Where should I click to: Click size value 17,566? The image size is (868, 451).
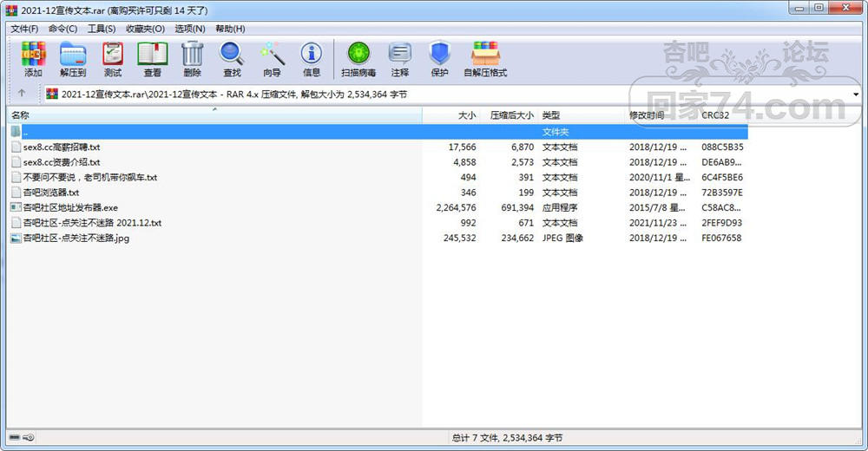463,147
